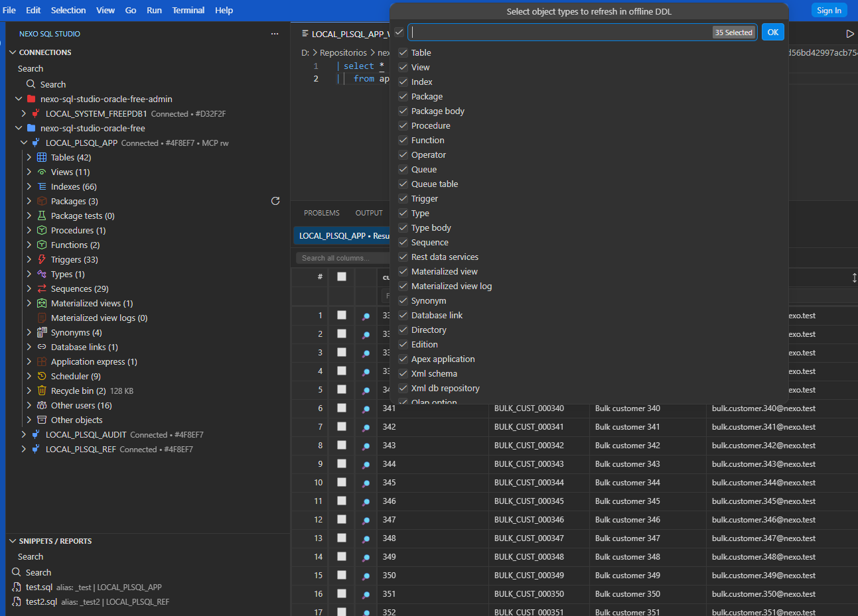Click the Views eye icon
Viewport: 858px width, 616px height.
tap(42, 172)
